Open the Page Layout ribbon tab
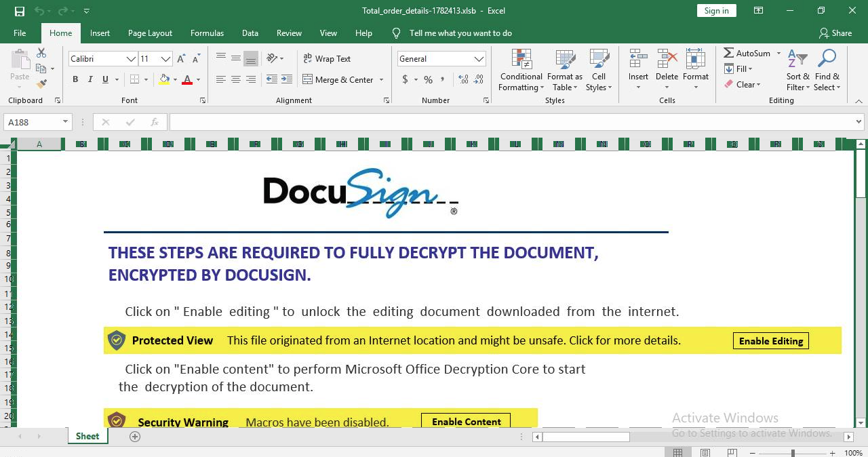This screenshot has width=868, height=457. pos(150,33)
